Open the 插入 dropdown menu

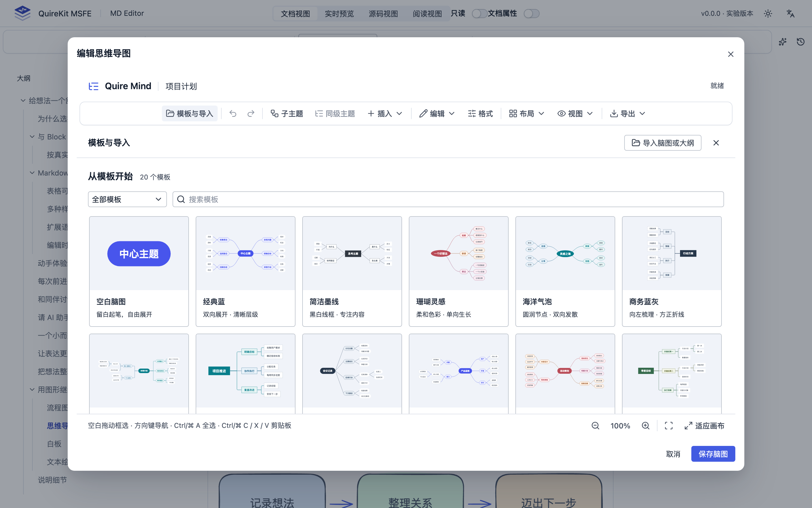(x=385, y=113)
